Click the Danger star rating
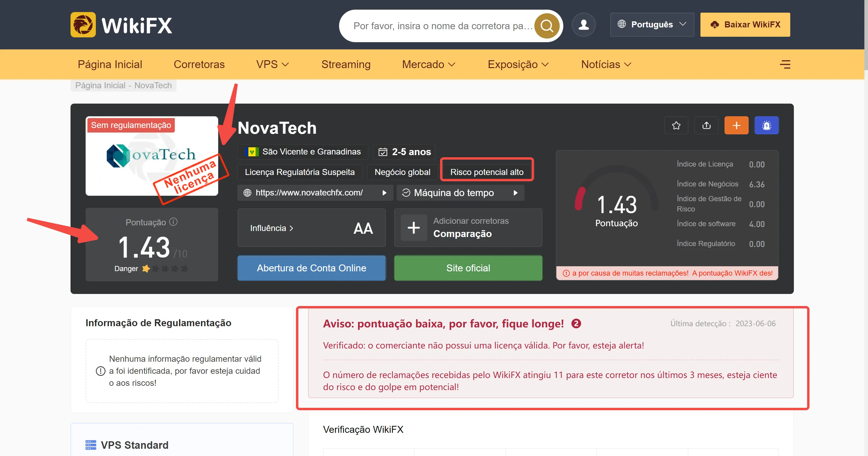The image size is (868, 456). pyautogui.click(x=165, y=268)
